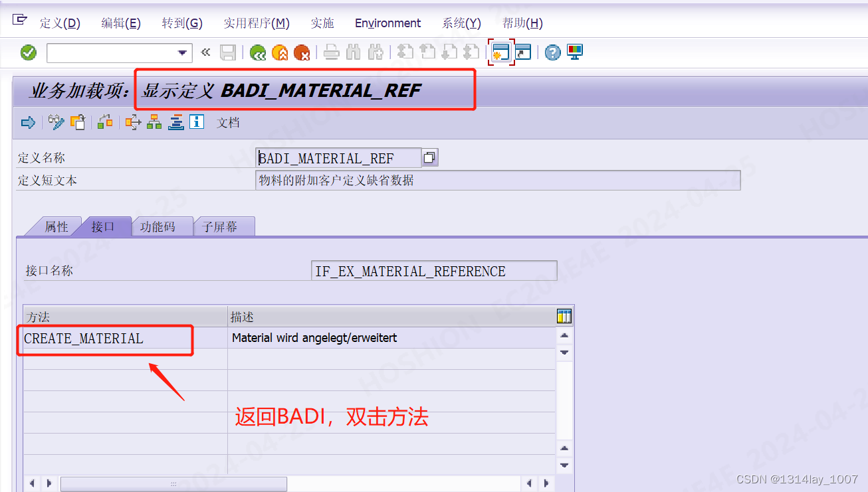The image size is (868, 492).
Task: Select the 接口 tab
Action: [x=103, y=226]
